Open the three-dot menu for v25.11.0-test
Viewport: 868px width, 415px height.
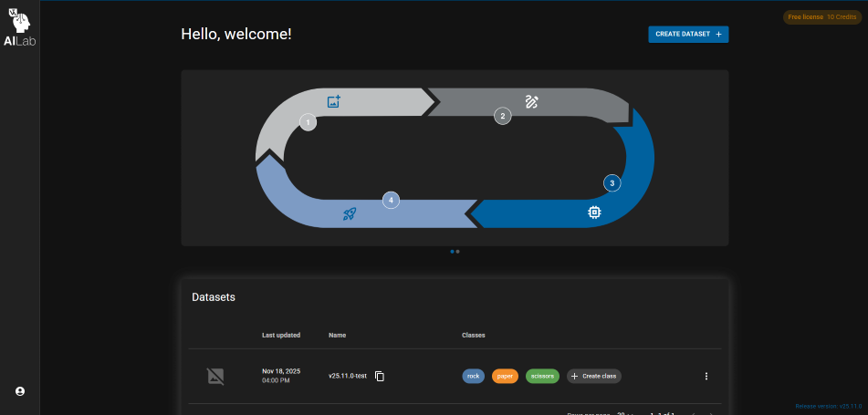pos(706,376)
